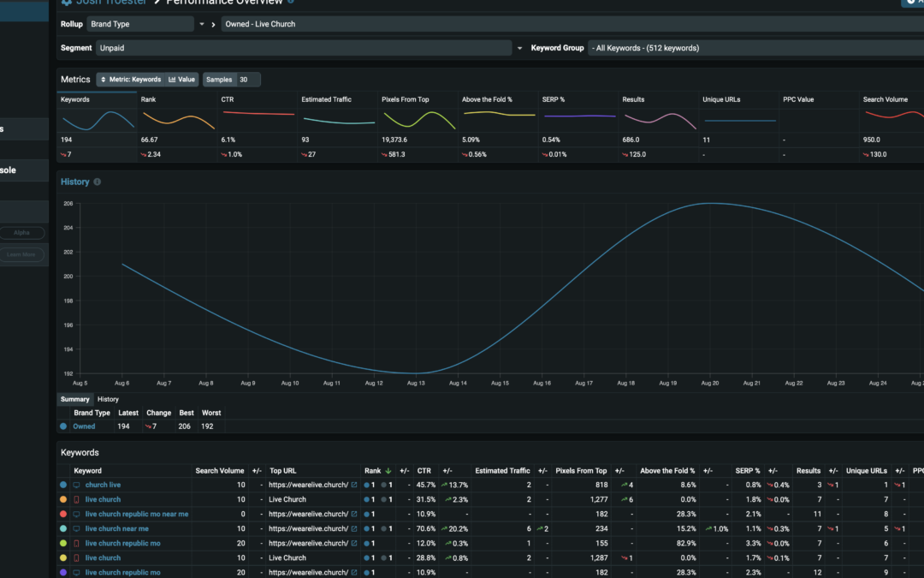Image resolution: width=924 pixels, height=578 pixels.
Task: Click the Value chart icon button in Metrics
Action: 182,80
